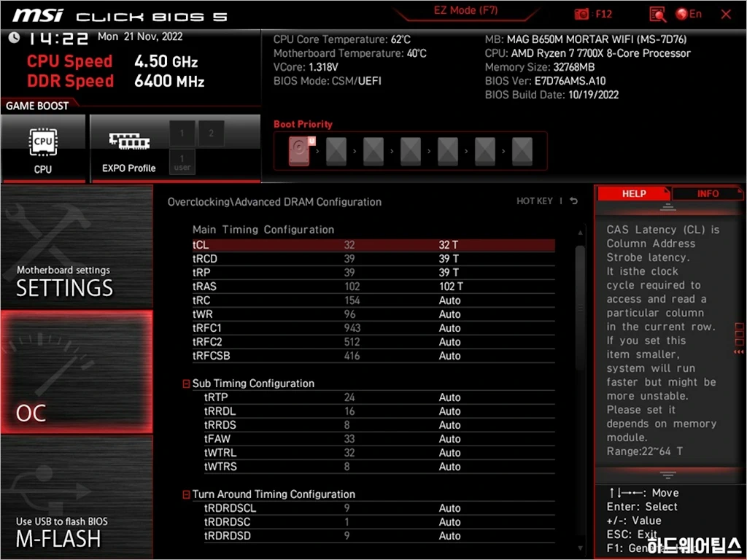Image resolution: width=747 pixels, height=560 pixels.
Task: Change the tFAW Auto setting
Action: pos(449,438)
